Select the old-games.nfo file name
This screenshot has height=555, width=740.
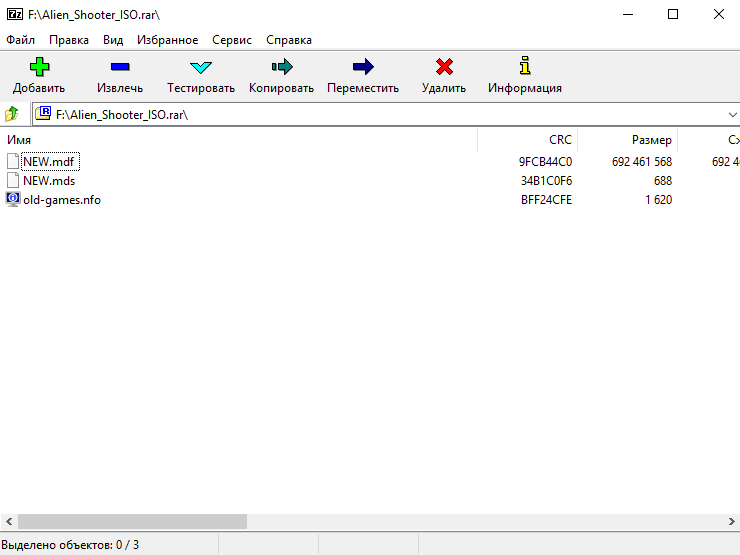click(x=62, y=200)
